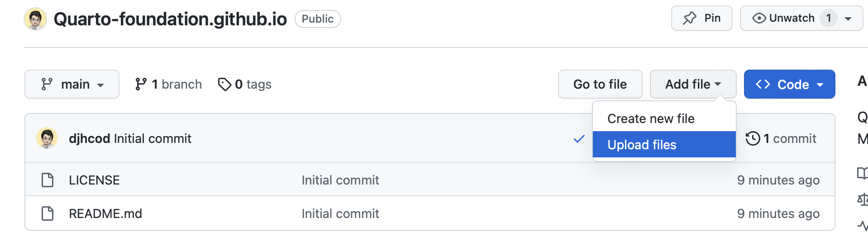Click the tag icon beside 0 tags
This screenshot has width=868, height=237.
pyautogui.click(x=224, y=84)
